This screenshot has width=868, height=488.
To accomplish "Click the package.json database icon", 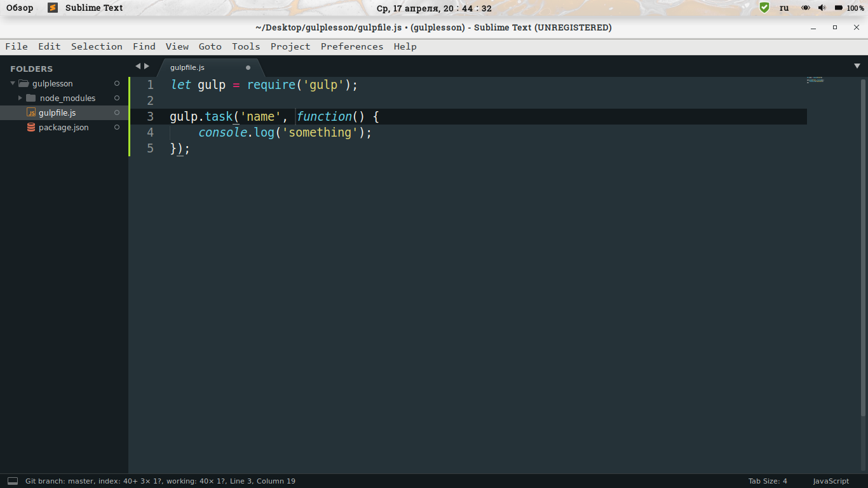I will [x=31, y=127].
